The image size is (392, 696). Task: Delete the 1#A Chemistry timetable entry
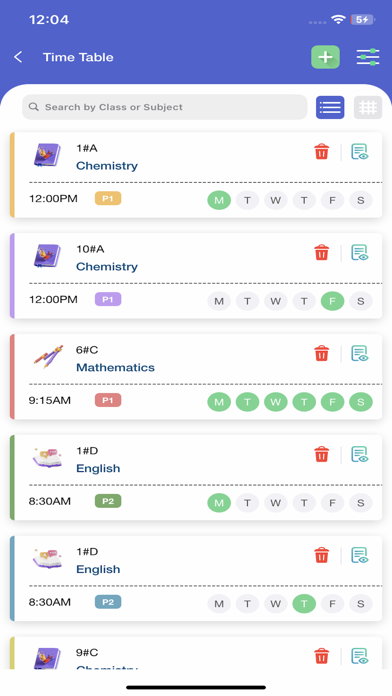coord(321,152)
